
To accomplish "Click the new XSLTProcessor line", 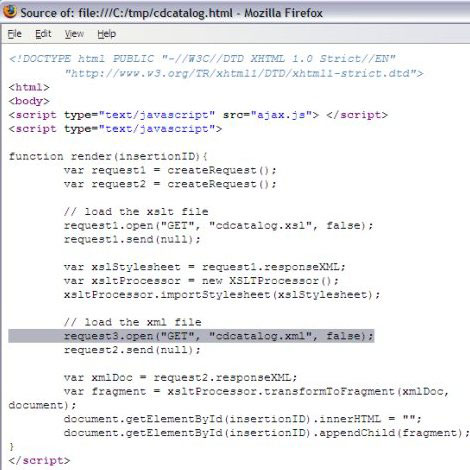I will tap(201, 281).
